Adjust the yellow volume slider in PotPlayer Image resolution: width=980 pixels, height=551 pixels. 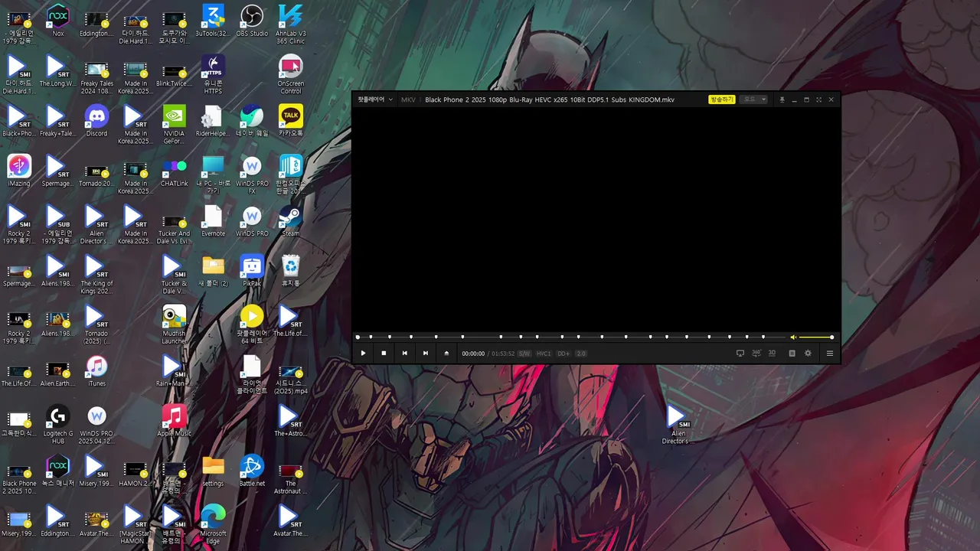[x=816, y=337]
